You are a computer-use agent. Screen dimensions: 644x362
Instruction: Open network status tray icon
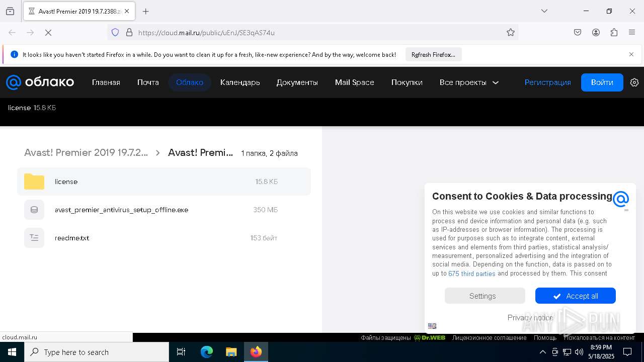coord(567,352)
